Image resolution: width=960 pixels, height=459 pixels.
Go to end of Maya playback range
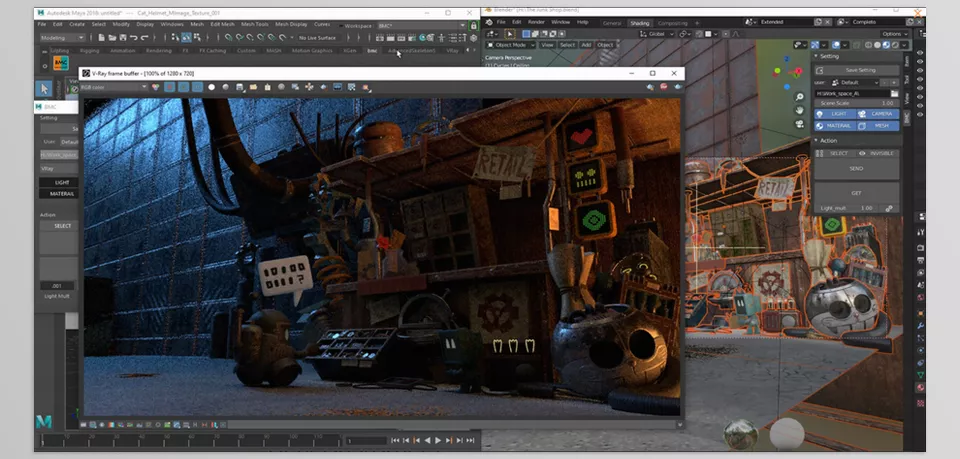[470, 440]
